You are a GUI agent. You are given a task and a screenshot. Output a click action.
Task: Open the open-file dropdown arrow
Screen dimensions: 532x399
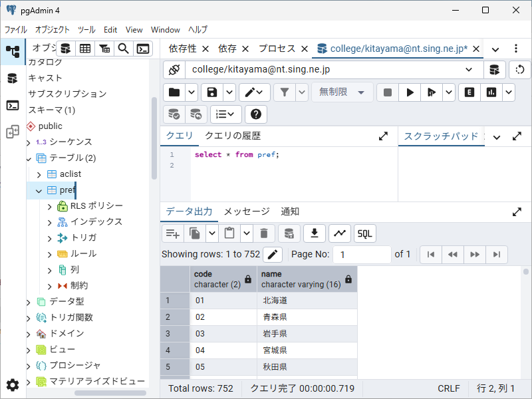[x=192, y=92]
